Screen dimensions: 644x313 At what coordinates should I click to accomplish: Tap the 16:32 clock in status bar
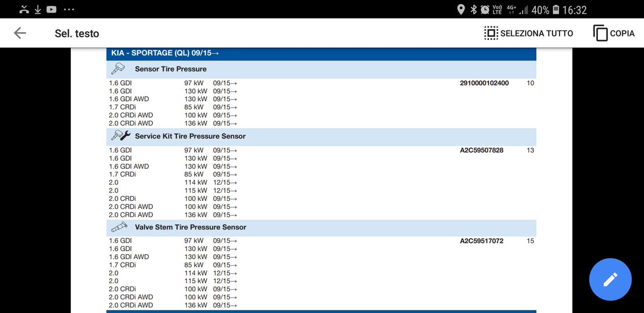575,10
